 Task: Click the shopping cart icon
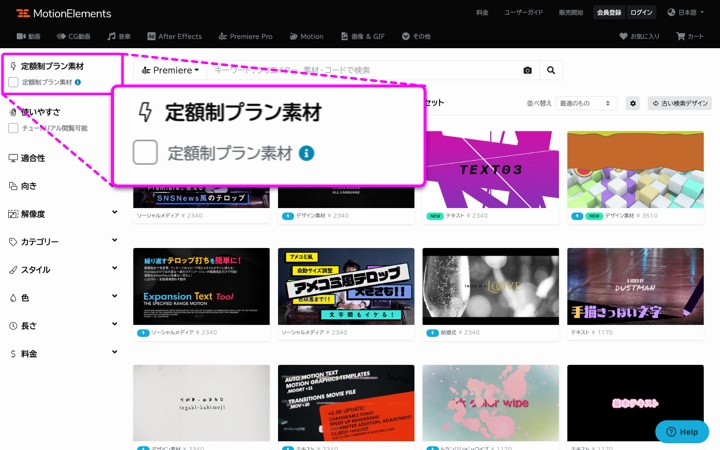[x=681, y=36]
